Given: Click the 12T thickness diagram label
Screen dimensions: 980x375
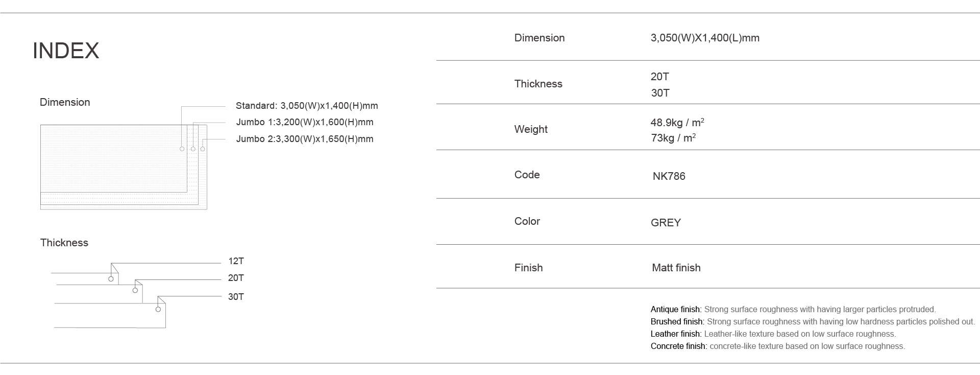Looking at the screenshot, I should coord(236,261).
